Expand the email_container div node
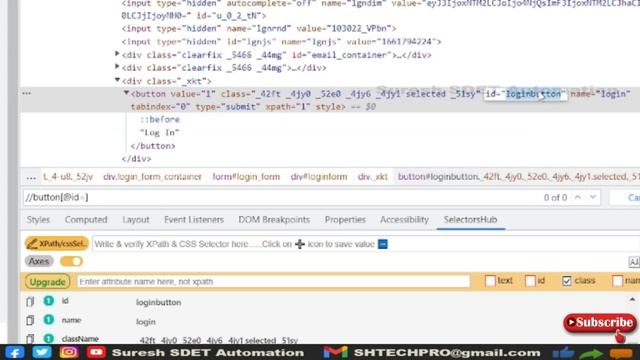This screenshot has height=360, width=640. click(x=117, y=53)
